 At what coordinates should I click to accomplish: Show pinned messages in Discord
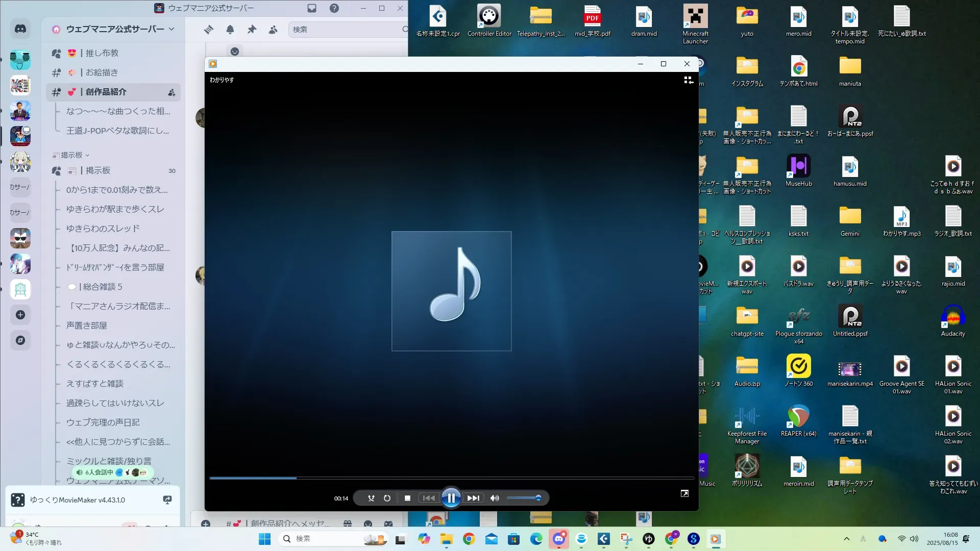coord(252,30)
